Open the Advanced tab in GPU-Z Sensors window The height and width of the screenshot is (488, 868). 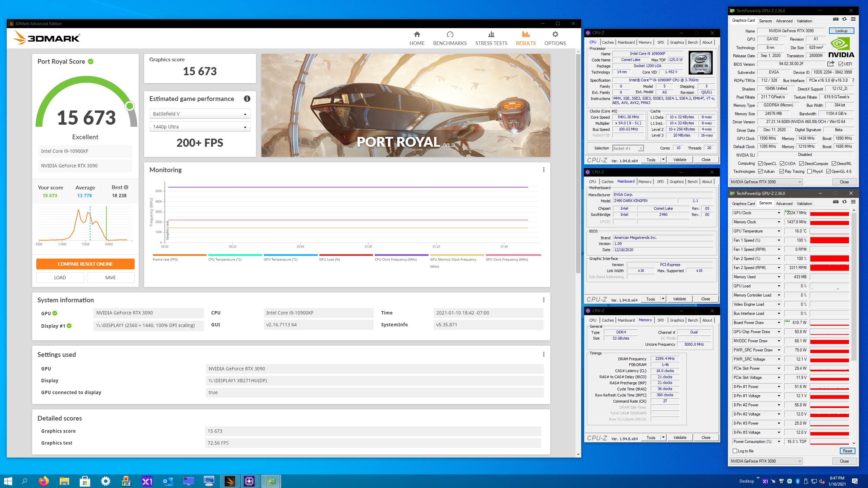[x=784, y=204]
